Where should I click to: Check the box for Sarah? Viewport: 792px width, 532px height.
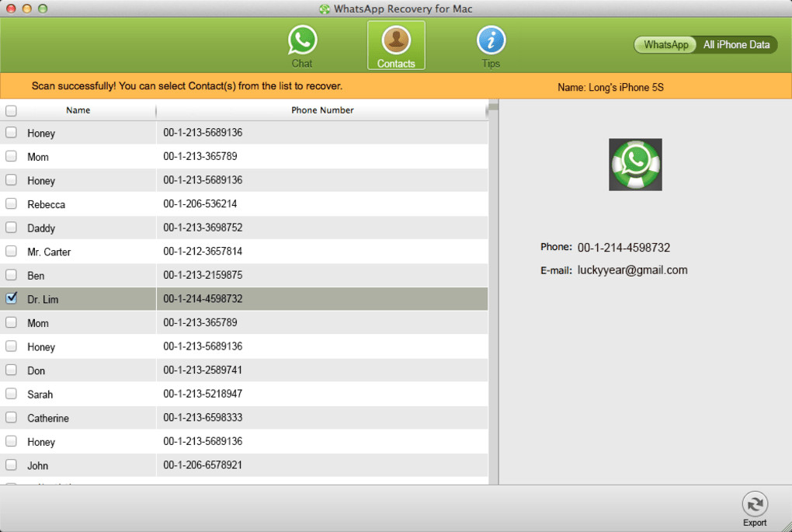[x=11, y=394]
